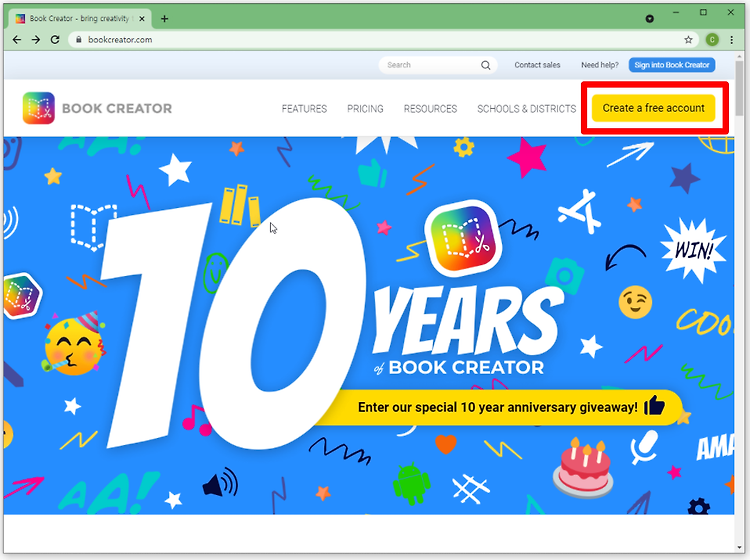Click the address bar URL

[x=120, y=40]
